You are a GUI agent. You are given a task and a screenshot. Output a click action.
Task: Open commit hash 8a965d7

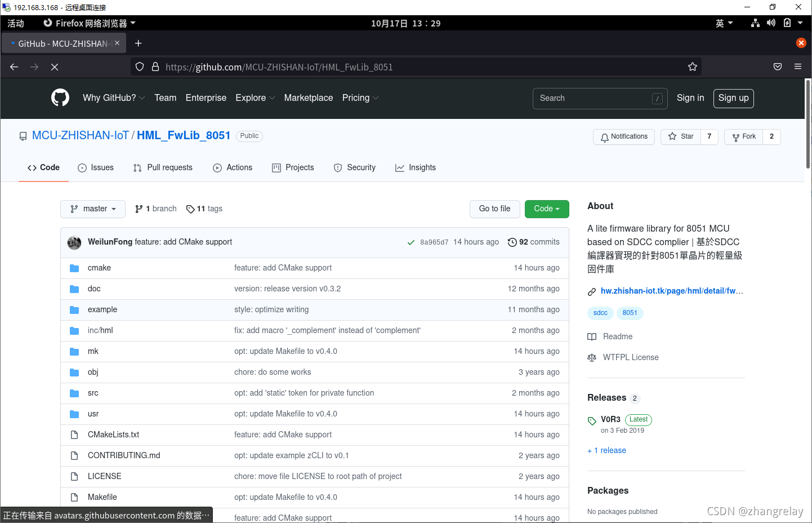click(434, 242)
